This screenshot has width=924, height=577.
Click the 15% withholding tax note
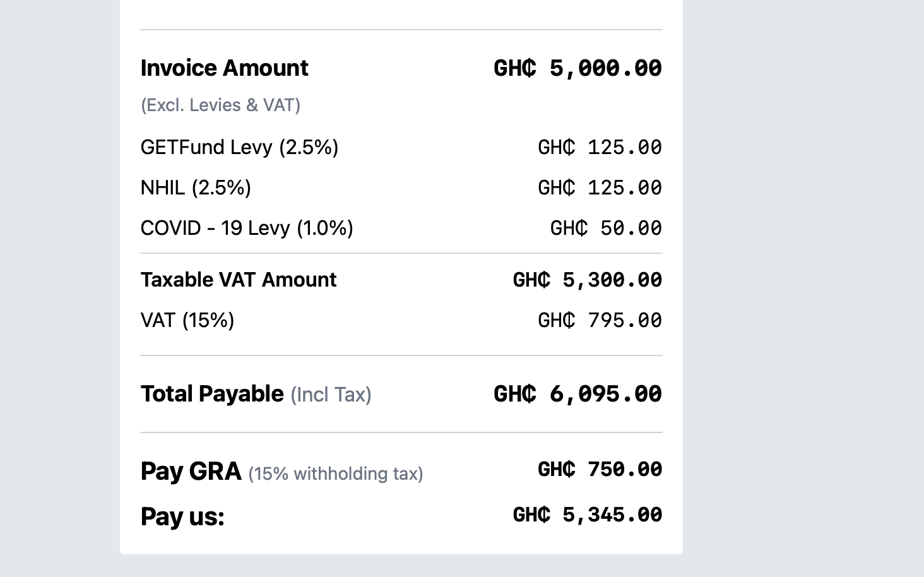[x=336, y=473]
